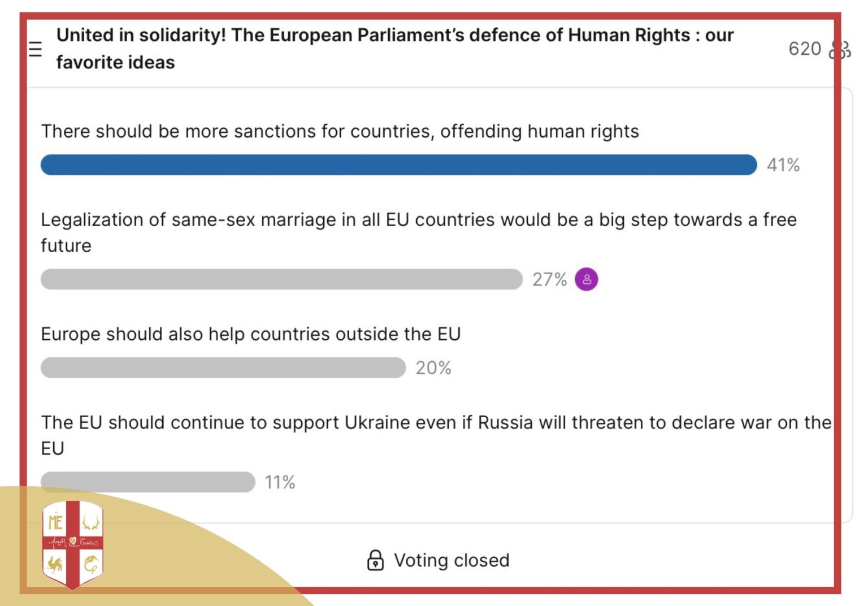Image resolution: width=868 pixels, height=606 pixels.
Task: Click the gray 20% result bar
Action: click(x=223, y=367)
